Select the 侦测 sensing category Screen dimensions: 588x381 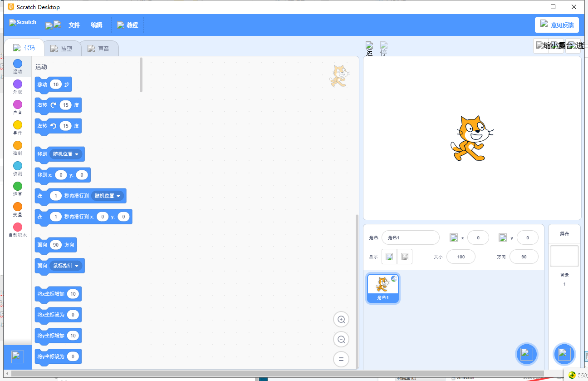[17, 168]
